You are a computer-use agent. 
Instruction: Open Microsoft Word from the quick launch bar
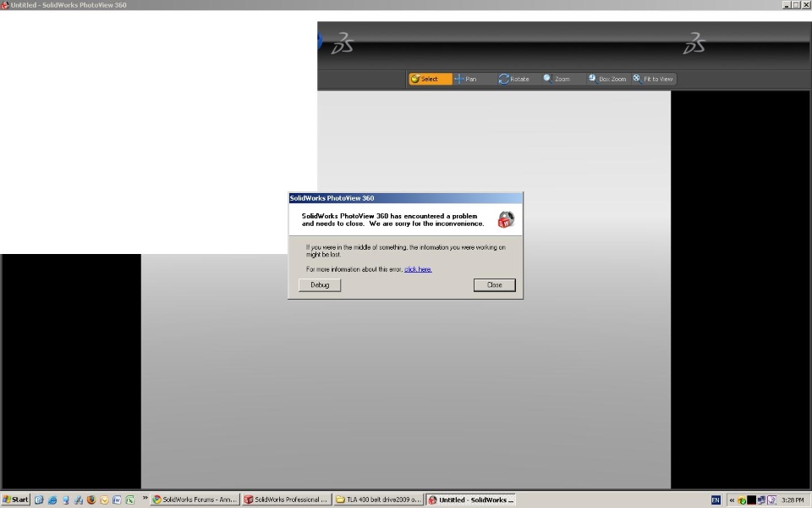tap(117, 500)
